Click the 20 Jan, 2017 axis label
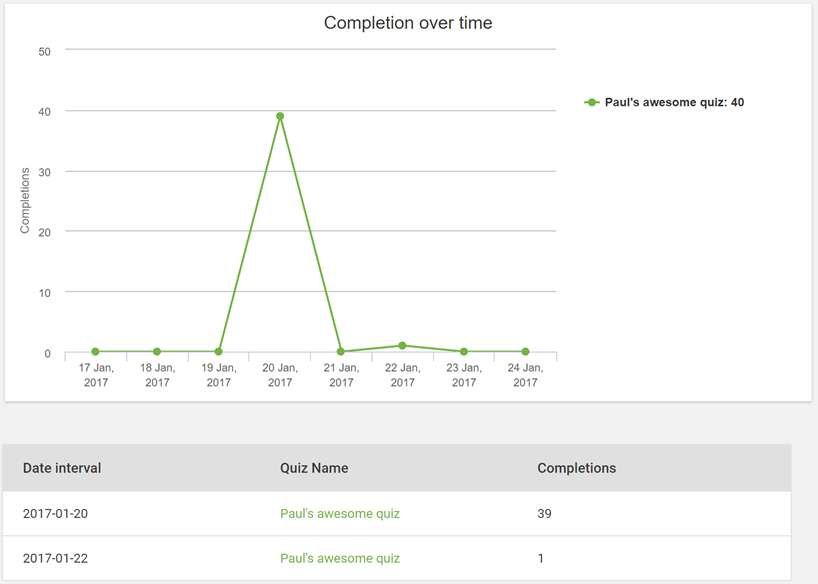818x584 pixels. 280,375
